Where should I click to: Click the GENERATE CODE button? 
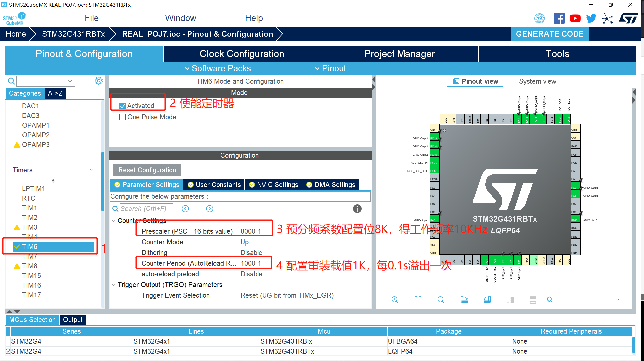pyautogui.click(x=550, y=34)
